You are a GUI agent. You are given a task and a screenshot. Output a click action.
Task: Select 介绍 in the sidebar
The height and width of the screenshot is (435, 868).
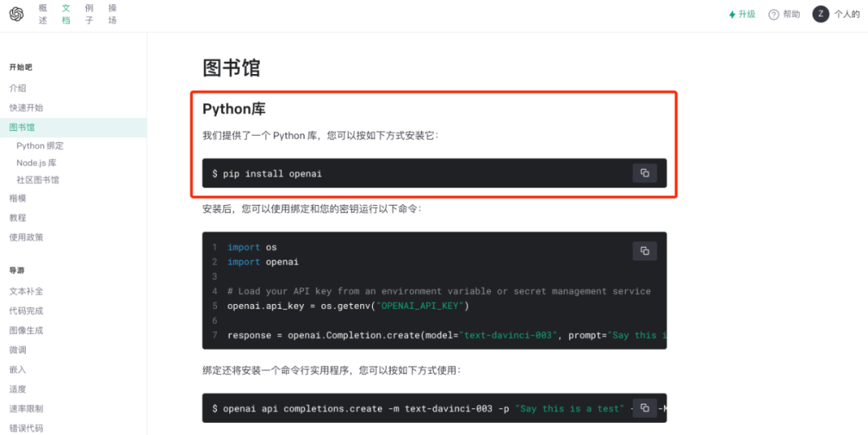pos(18,88)
